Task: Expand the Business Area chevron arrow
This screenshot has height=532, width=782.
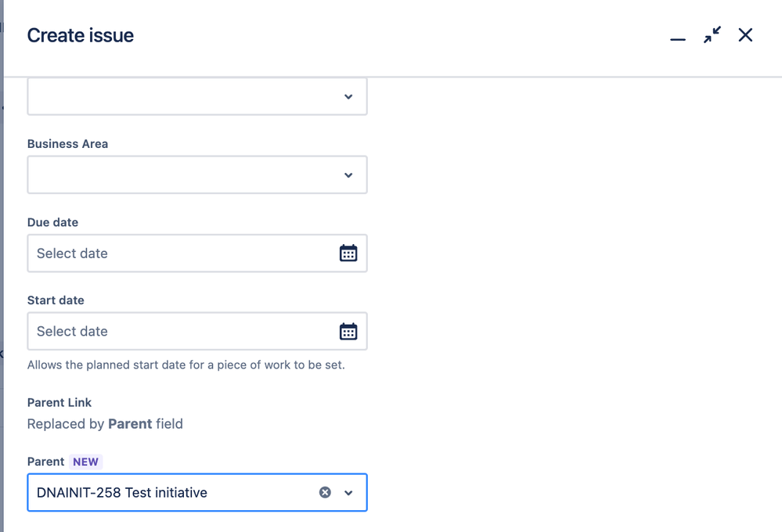Action: click(x=348, y=175)
